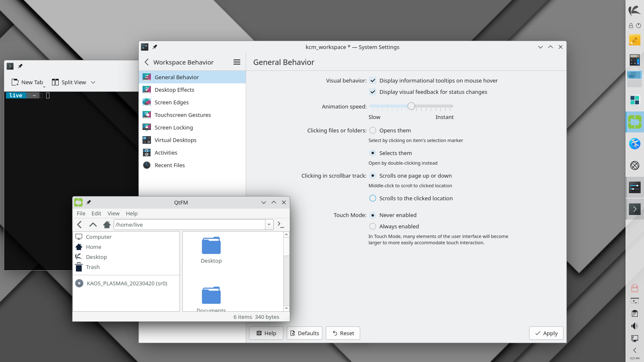Open Activities settings page
The width and height of the screenshot is (644, 362).
tap(192, 153)
